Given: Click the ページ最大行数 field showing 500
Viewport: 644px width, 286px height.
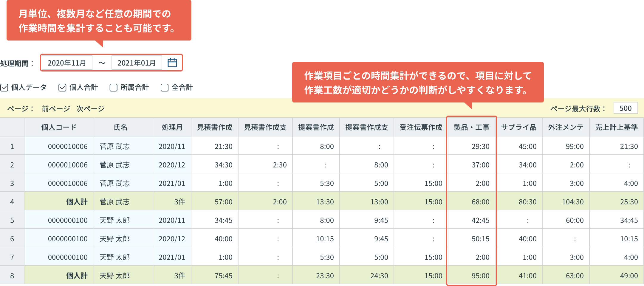Looking at the screenshot, I should point(626,108).
